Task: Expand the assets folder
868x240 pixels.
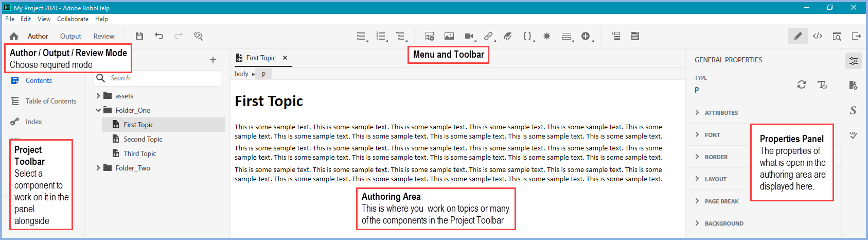Action: click(x=98, y=96)
